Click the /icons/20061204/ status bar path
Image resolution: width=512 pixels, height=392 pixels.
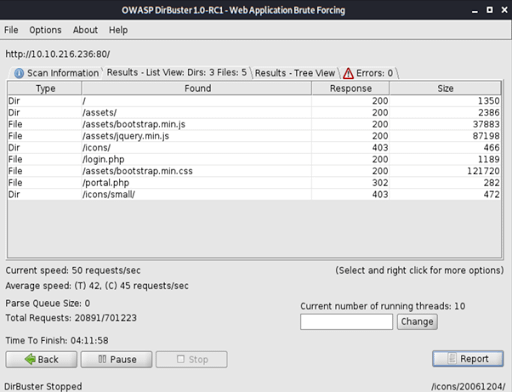coord(468,386)
